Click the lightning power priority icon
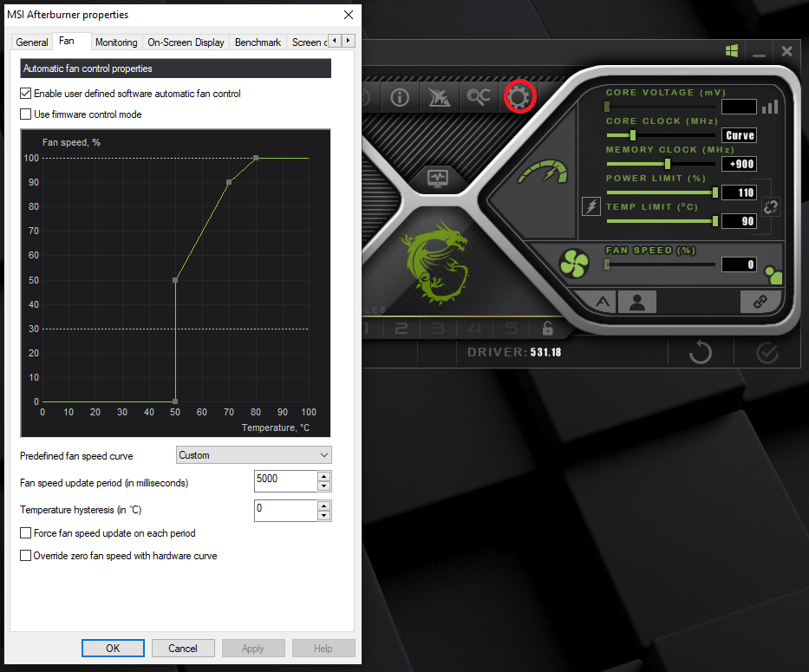809x672 pixels. click(x=591, y=206)
